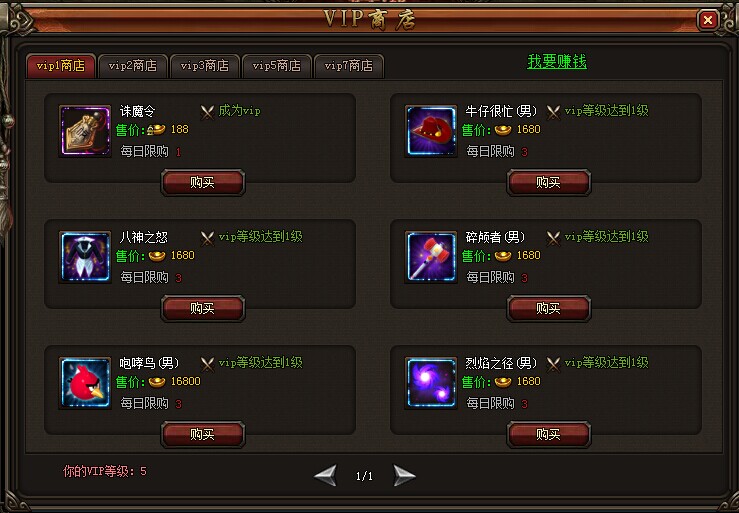739x513 pixels.
Task: Open the vip3商店 tab
Action: [x=205, y=66]
